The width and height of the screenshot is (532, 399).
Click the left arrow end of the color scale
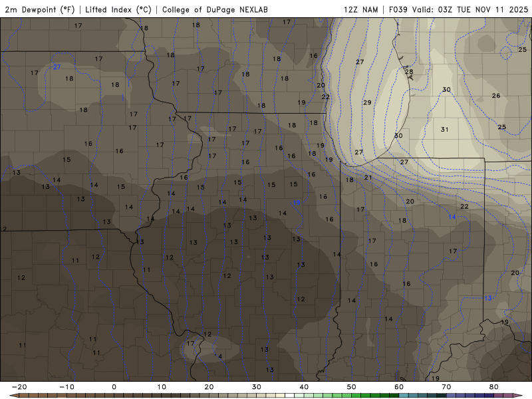coord(13,396)
